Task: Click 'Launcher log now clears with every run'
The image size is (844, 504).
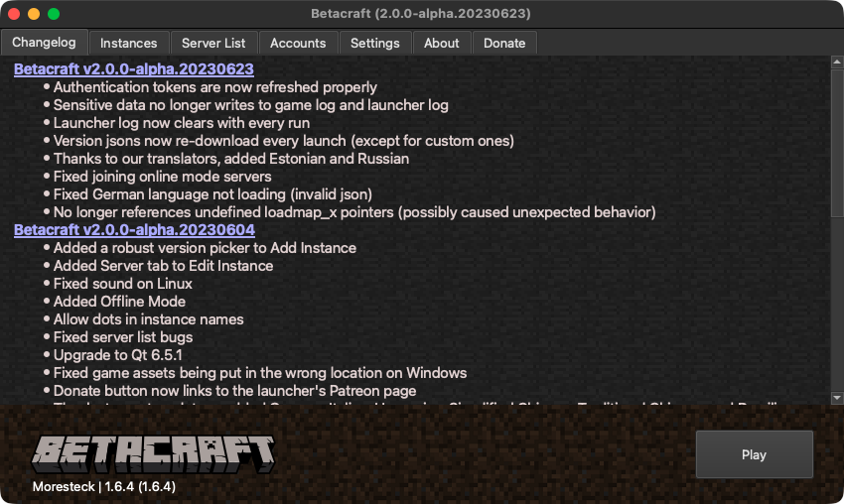Action: 182,123
